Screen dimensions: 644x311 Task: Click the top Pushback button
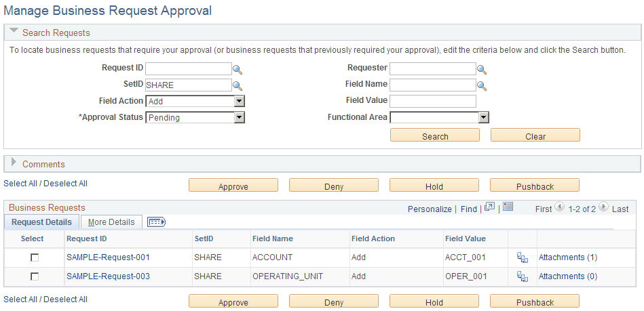tap(535, 186)
